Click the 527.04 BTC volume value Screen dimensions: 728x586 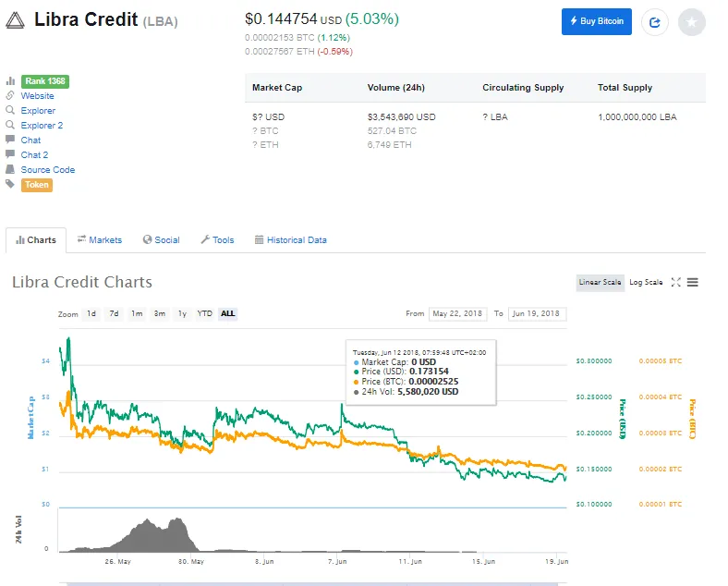pos(392,131)
